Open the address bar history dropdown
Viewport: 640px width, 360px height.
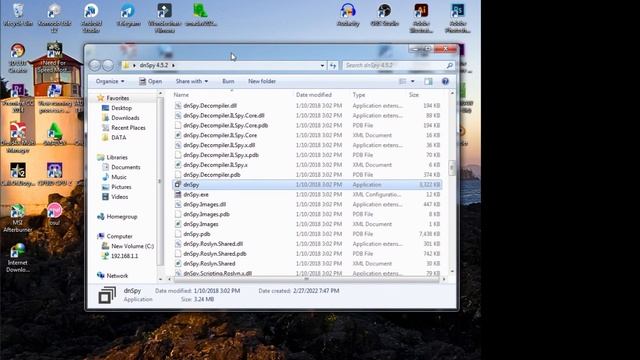(x=322, y=65)
